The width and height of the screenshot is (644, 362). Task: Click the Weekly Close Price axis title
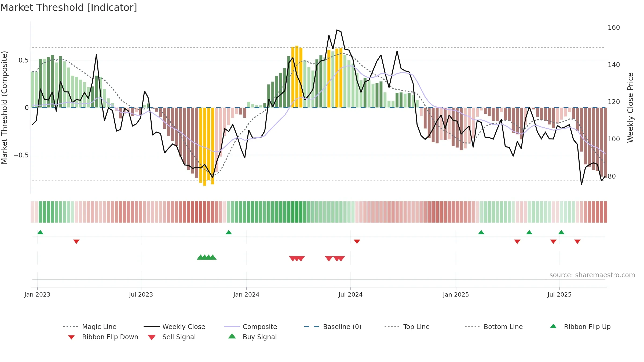630,107
